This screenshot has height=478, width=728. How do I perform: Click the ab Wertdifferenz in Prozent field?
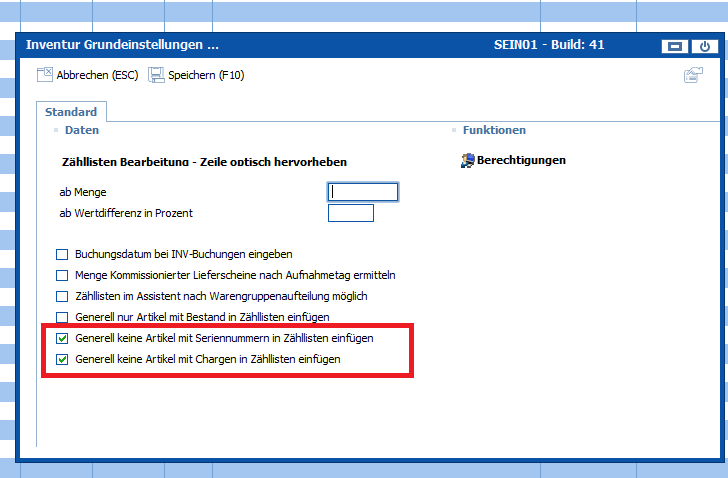pos(350,213)
